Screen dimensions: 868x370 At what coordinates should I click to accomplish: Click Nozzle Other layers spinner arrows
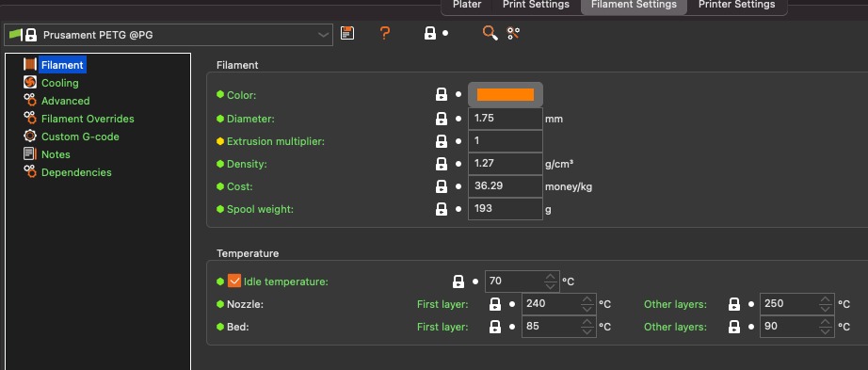[x=826, y=304]
